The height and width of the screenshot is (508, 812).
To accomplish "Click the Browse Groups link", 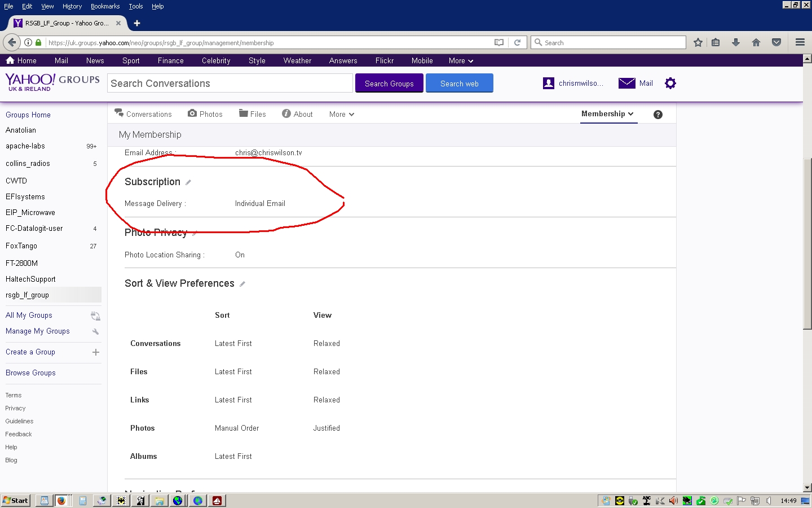I will [30, 373].
